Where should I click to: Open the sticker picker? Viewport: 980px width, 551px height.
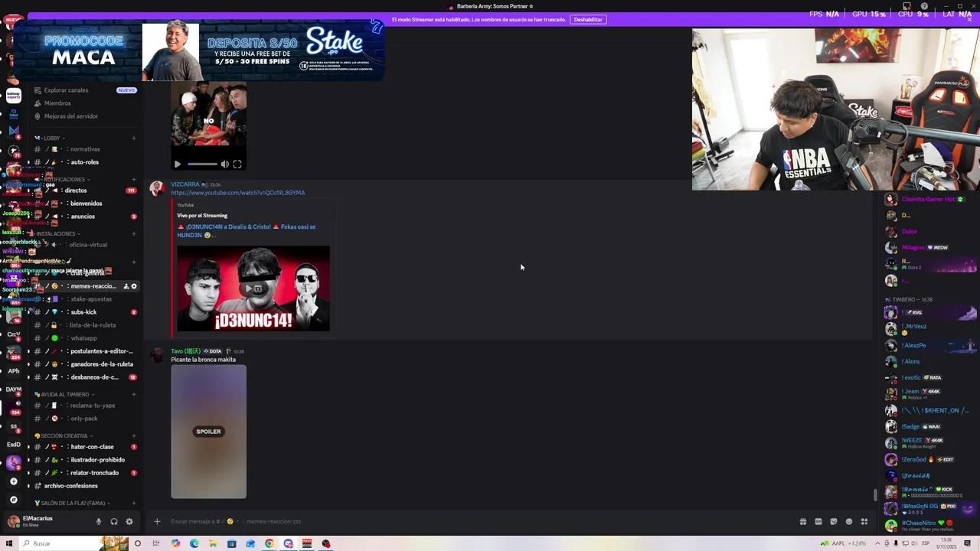(834, 522)
